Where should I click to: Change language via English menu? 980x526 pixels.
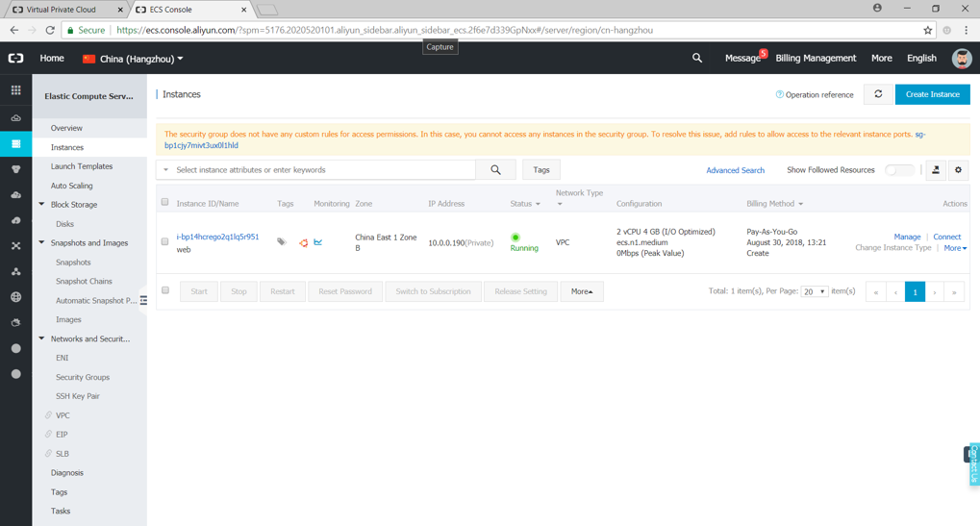pos(922,58)
